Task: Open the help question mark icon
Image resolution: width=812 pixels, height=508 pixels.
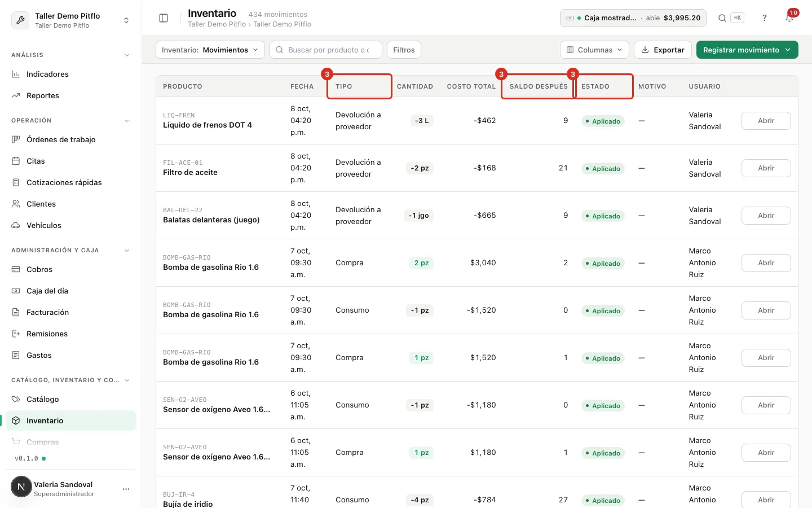Action: point(765,18)
